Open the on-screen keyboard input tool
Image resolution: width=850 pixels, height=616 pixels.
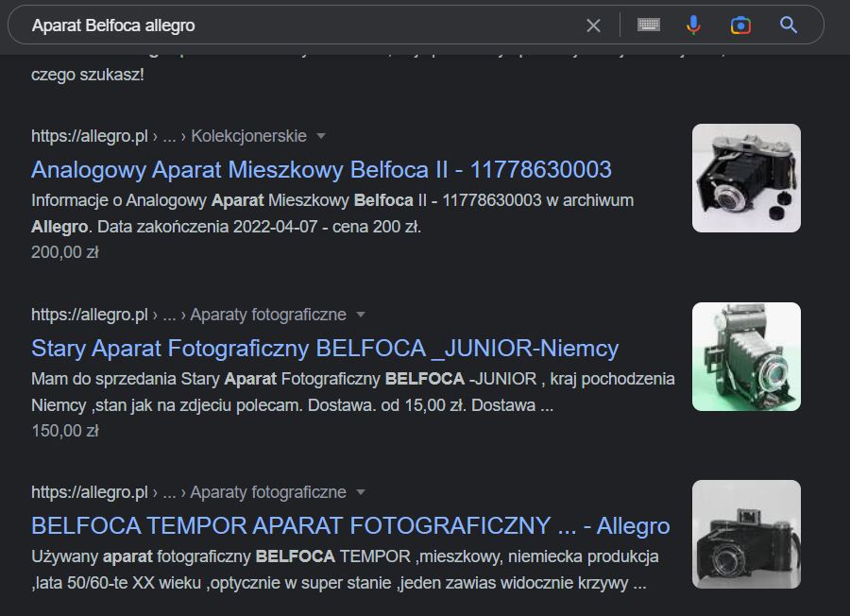648,26
